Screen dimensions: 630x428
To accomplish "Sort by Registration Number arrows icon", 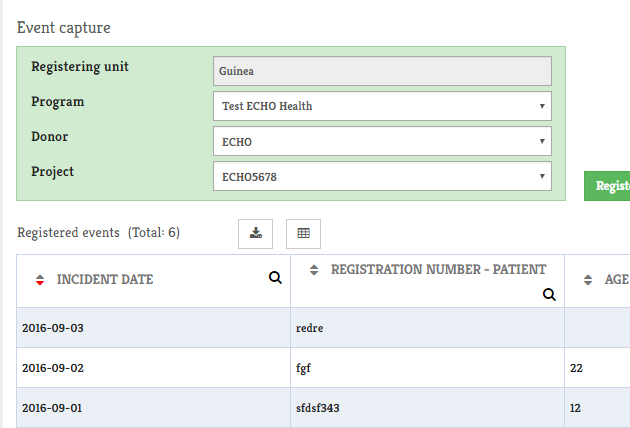I will (x=314, y=270).
